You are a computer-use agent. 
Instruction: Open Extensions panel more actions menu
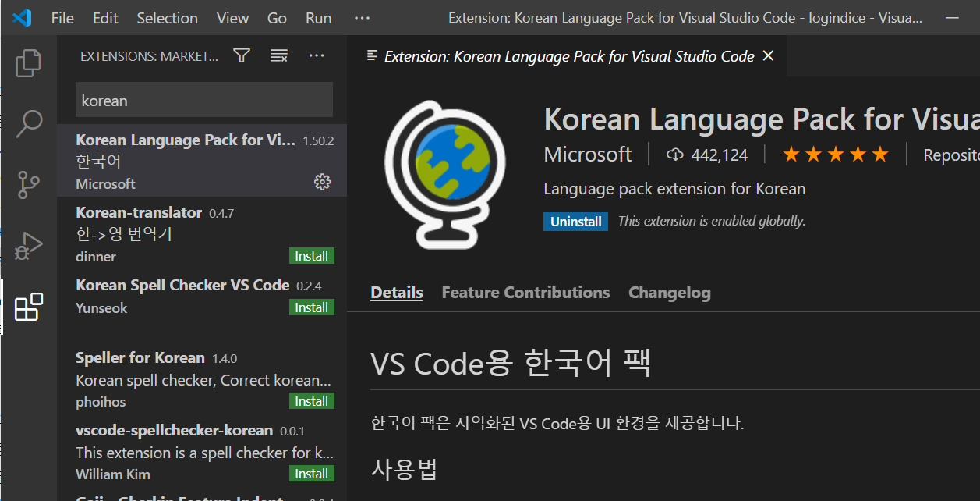[x=316, y=55]
